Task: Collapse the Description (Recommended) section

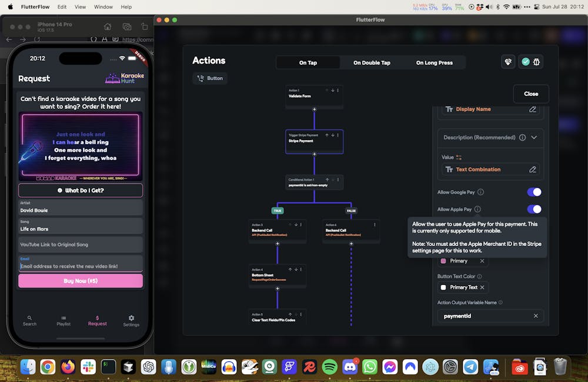Action: click(x=534, y=137)
